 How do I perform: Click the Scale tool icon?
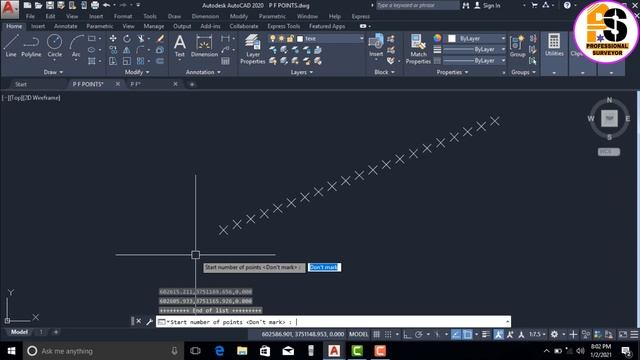tap(127, 61)
